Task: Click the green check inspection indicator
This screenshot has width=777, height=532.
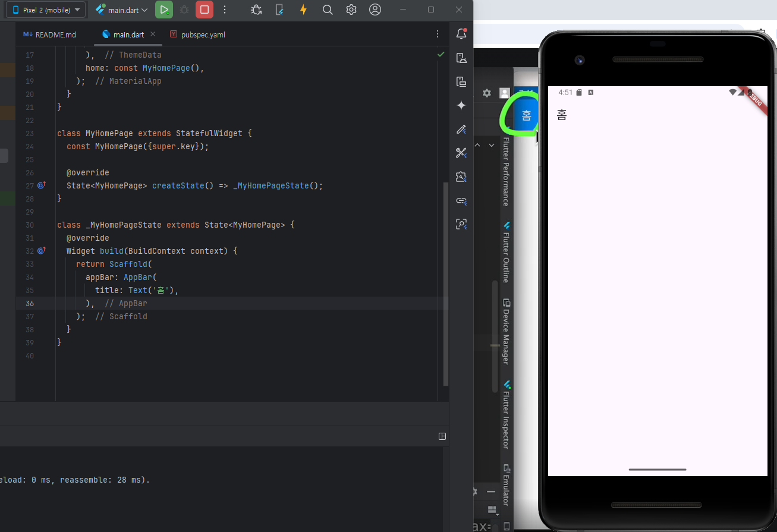Action: pyautogui.click(x=441, y=54)
